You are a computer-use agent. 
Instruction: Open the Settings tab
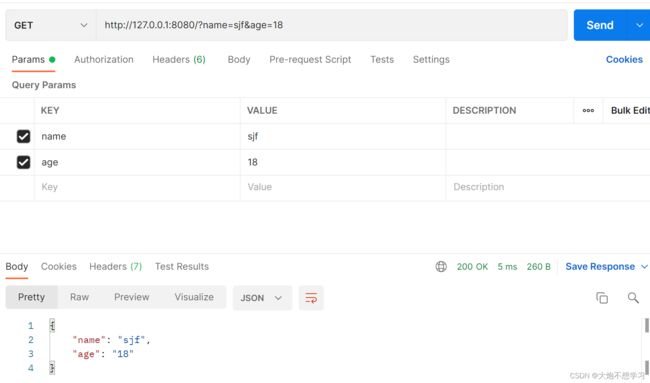click(431, 60)
